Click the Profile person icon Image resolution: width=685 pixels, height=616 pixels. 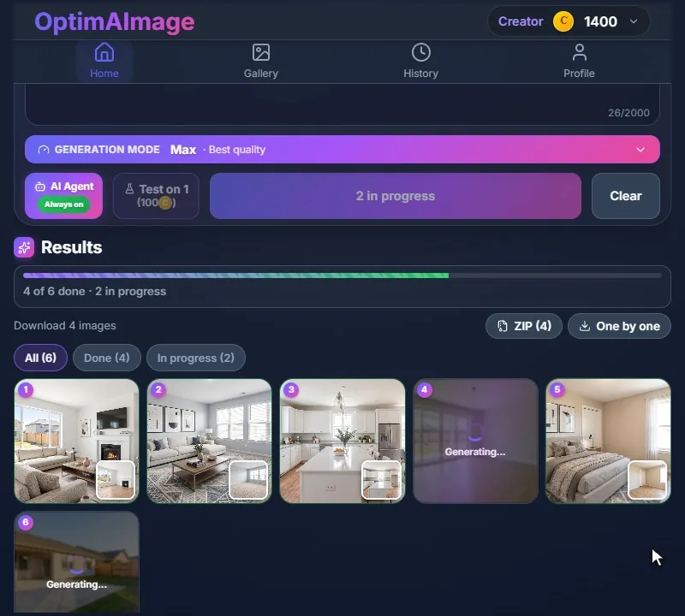[580, 52]
